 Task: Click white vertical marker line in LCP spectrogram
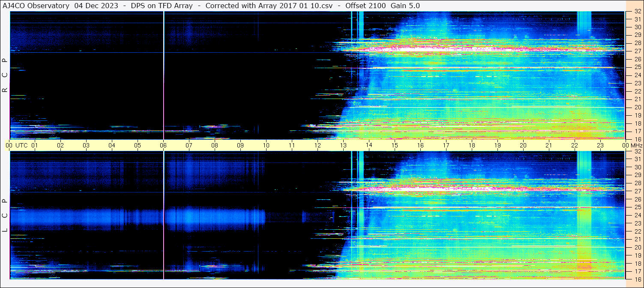pos(164,215)
